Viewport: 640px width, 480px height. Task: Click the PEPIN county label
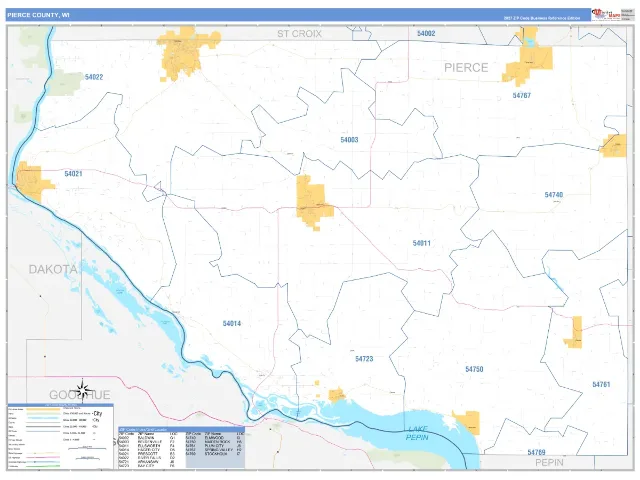549,462
